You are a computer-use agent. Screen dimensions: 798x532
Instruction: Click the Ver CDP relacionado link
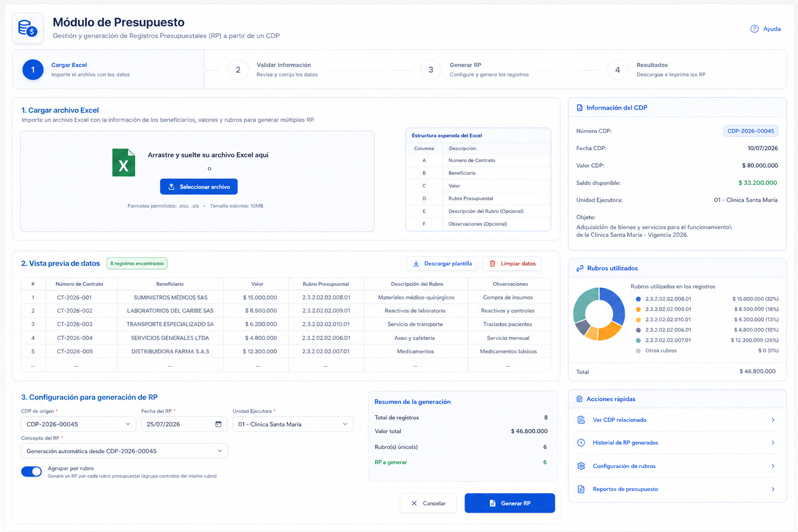pos(620,420)
